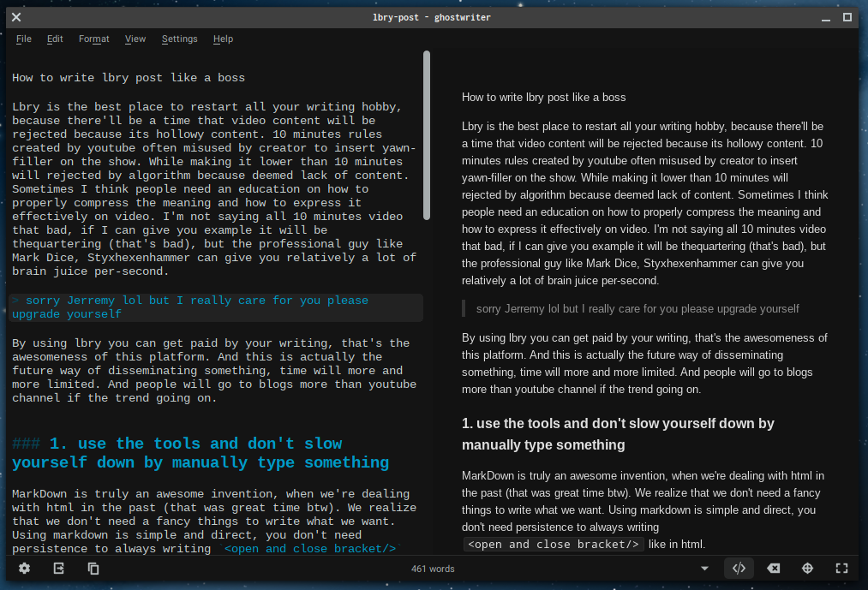Open the View menu
Image resolution: width=868 pixels, height=590 pixels.
(x=135, y=39)
